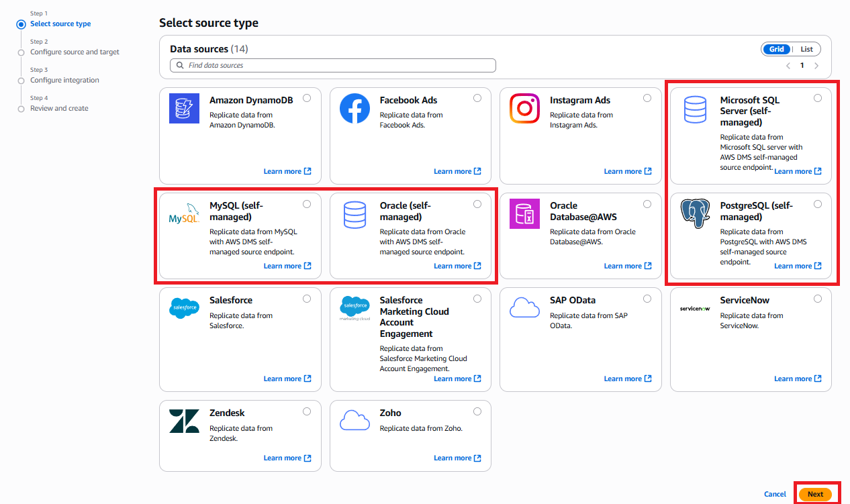Screen dimensions: 850x504
Task: Select the Salesforce radio button
Action: [x=307, y=299]
